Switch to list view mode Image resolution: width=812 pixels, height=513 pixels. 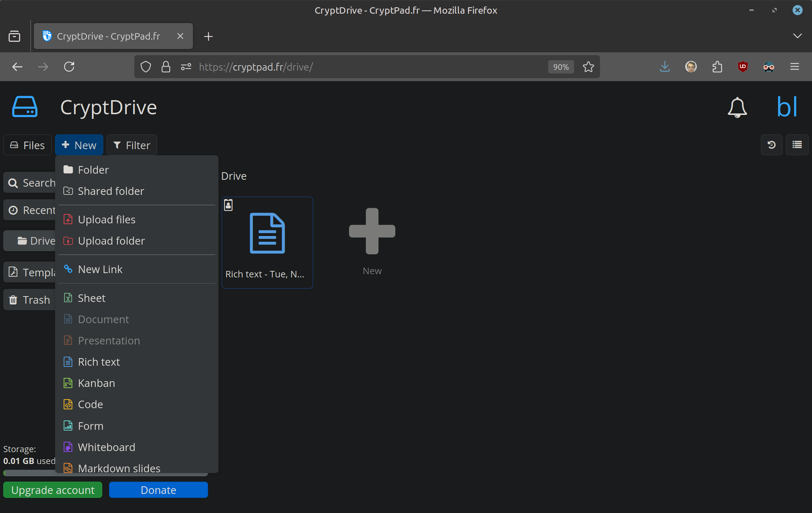(797, 145)
